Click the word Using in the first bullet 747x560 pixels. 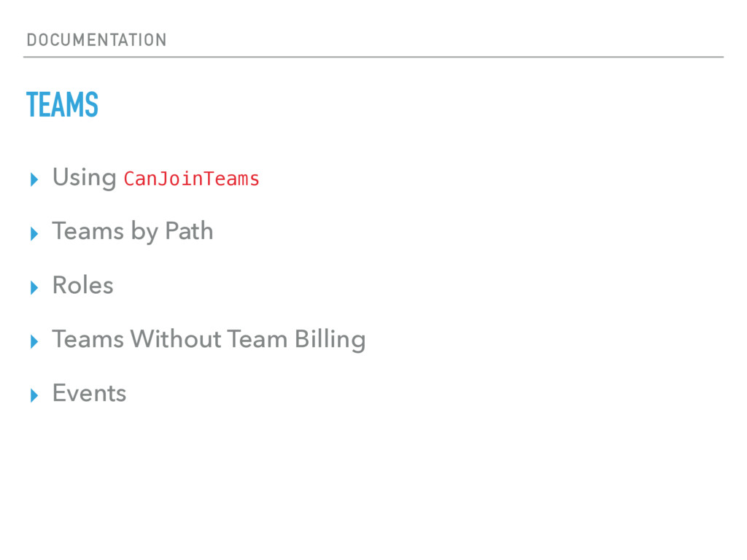tap(85, 178)
